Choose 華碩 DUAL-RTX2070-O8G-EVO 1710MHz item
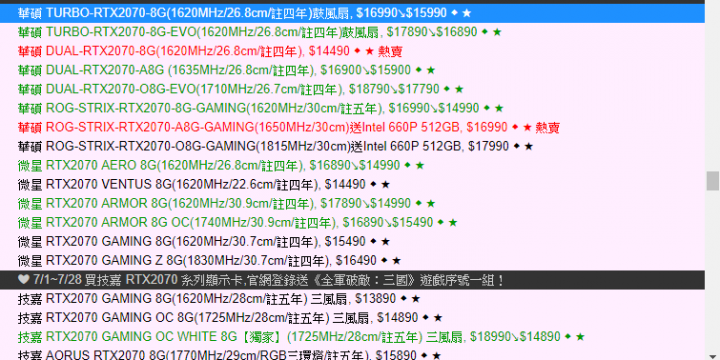Viewport: 720px width, 360px height. [x=352, y=89]
